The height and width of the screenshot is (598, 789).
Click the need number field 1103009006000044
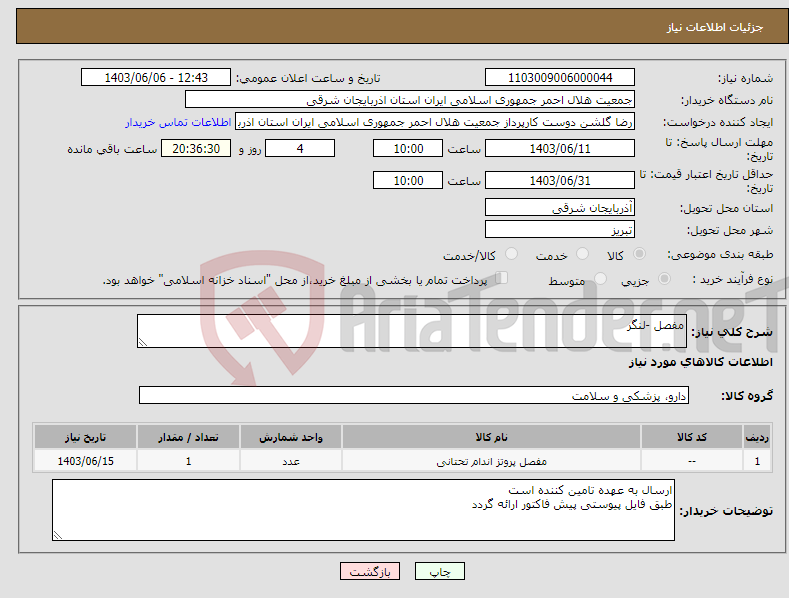(560, 78)
